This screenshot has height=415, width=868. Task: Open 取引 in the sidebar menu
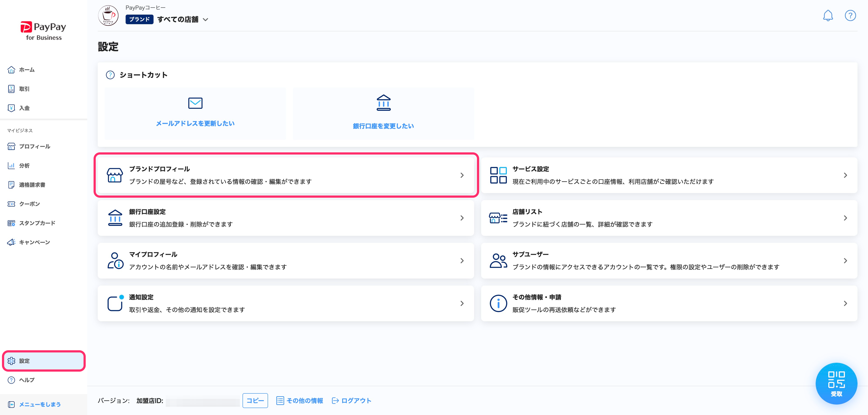coord(24,89)
